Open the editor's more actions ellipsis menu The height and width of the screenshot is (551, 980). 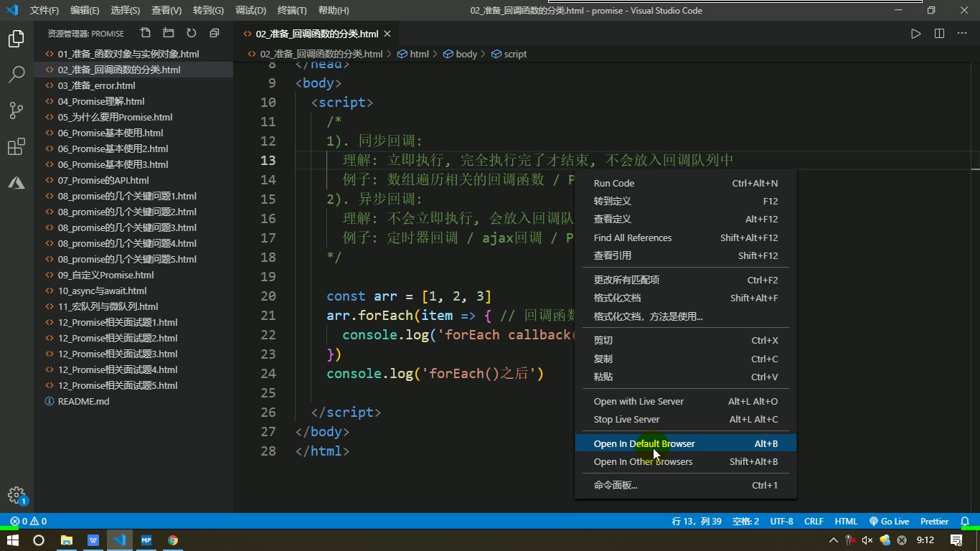tap(963, 34)
